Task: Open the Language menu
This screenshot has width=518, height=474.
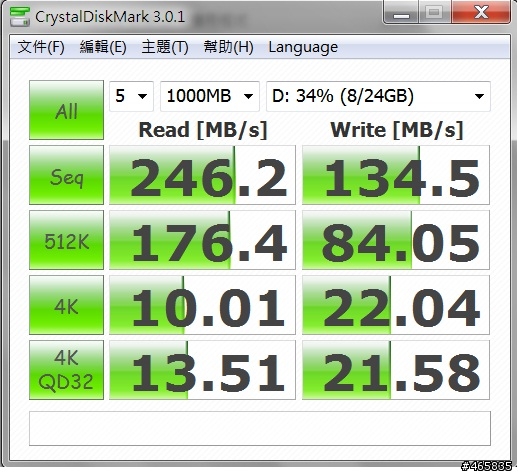Action: coord(303,47)
